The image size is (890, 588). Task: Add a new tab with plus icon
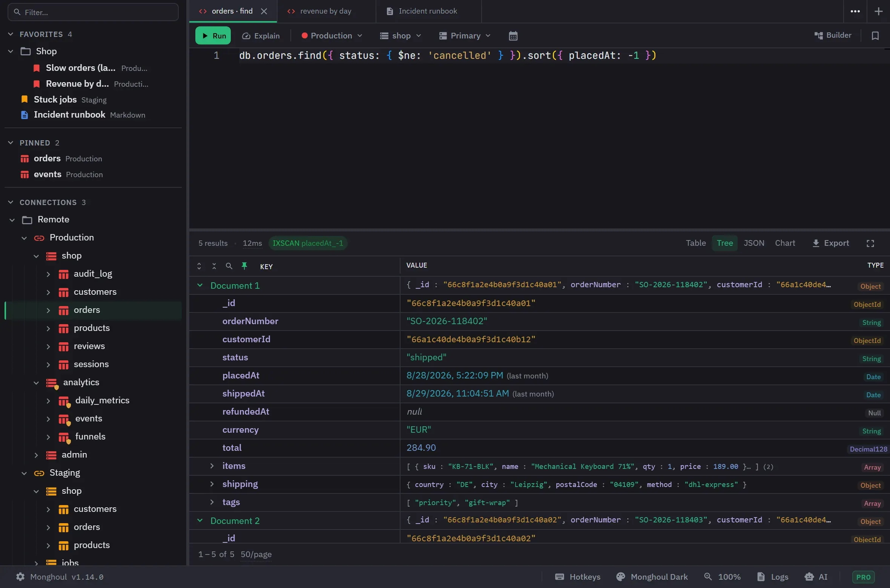click(878, 11)
